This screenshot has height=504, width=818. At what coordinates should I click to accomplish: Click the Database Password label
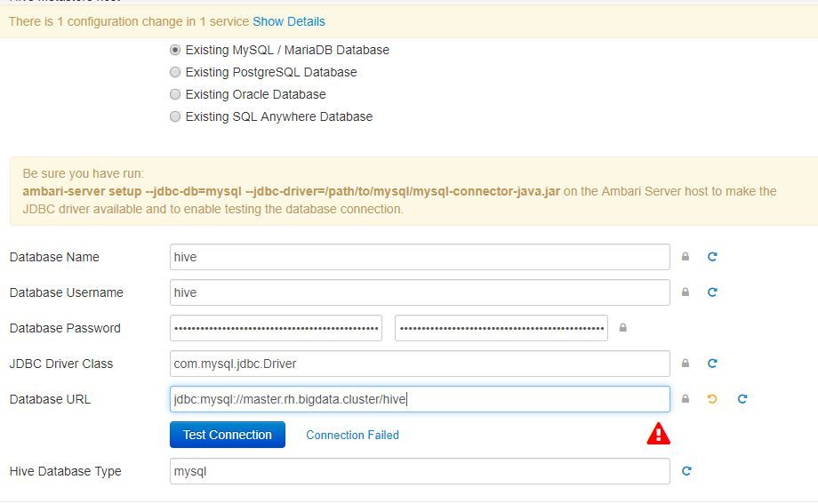(x=65, y=328)
